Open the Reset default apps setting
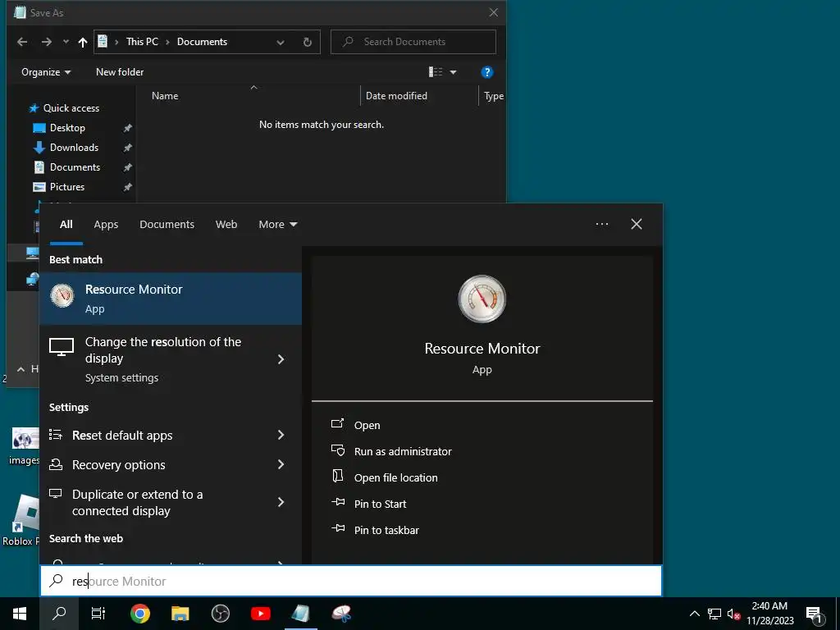The height and width of the screenshot is (630, 840). click(x=122, y=435)
